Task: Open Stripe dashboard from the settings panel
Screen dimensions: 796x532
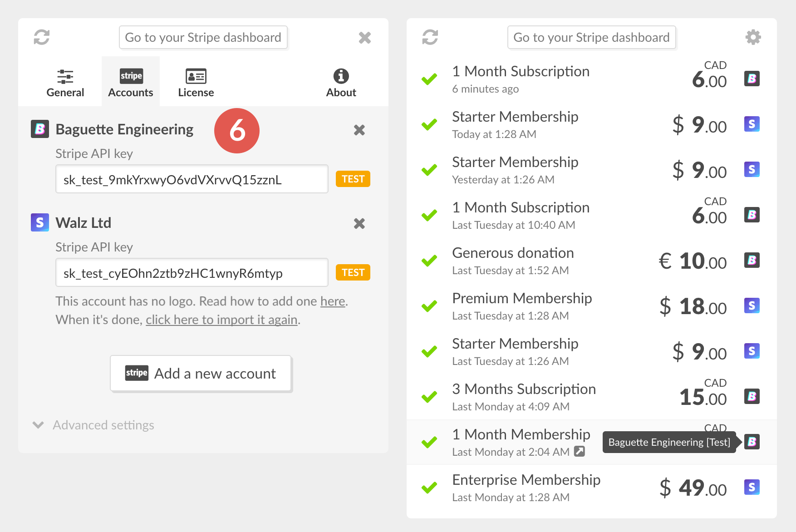Action: coord(203,37)
